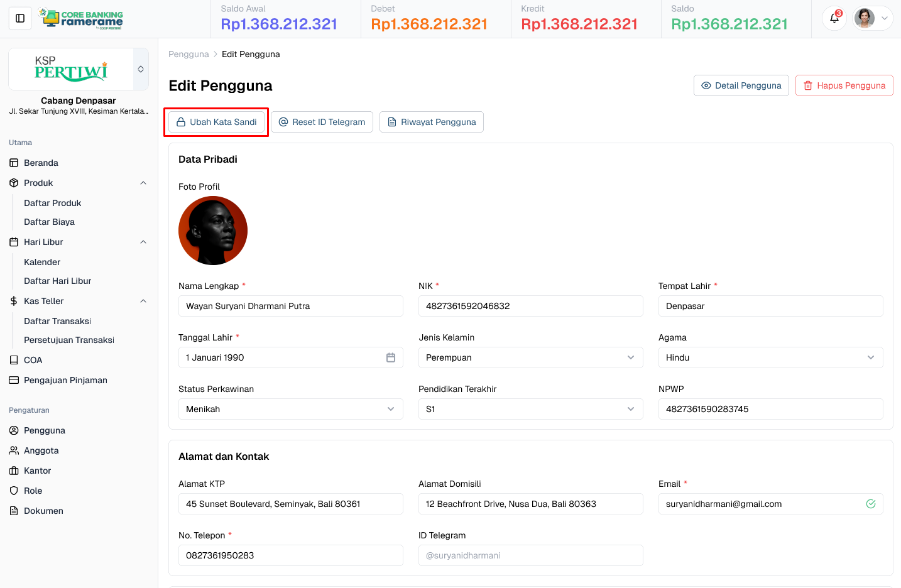Click the Beranda icon in the sidebar

pyautogui.click(x=14, y=163)
